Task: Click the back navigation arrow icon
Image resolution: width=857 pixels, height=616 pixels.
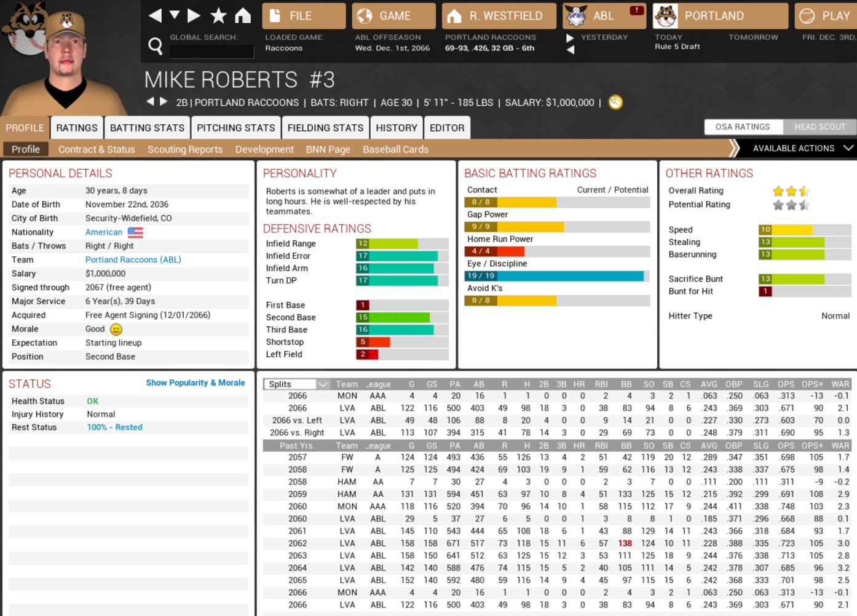Action: (155, 15)
